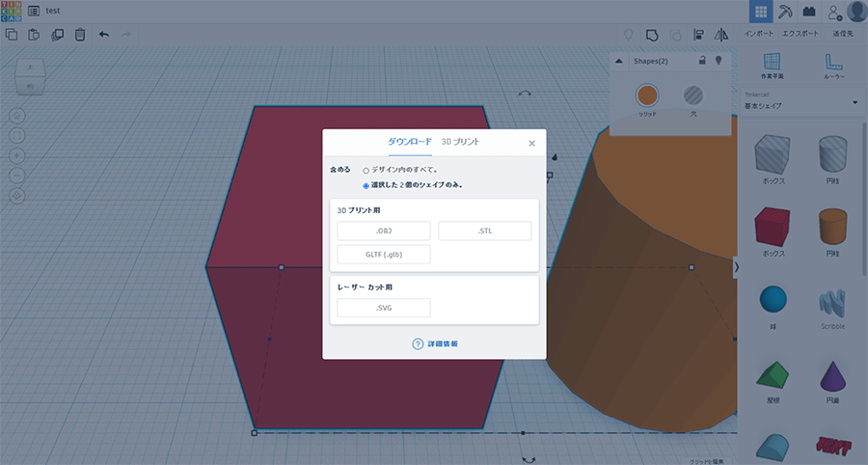
Task: Click Fit all in view icon
Action: 17,136
